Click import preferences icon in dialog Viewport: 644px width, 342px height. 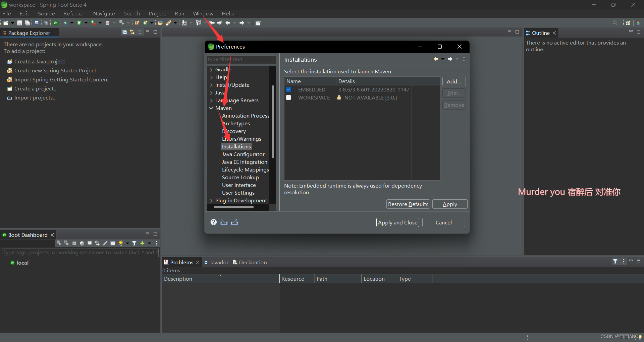pos(224,222)
